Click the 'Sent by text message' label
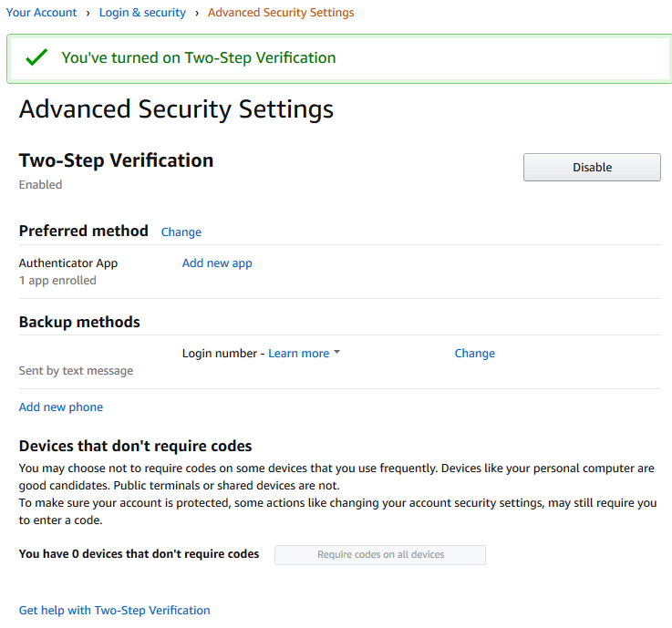Viewport: 672px width, 628px height. tap(76, 371)
